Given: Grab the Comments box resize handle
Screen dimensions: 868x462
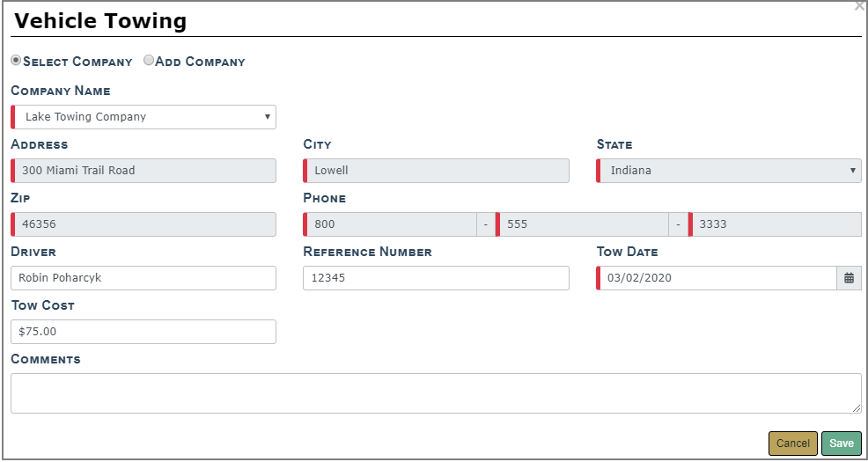Looking at the screenshot, I should click(x=857, y=408).
